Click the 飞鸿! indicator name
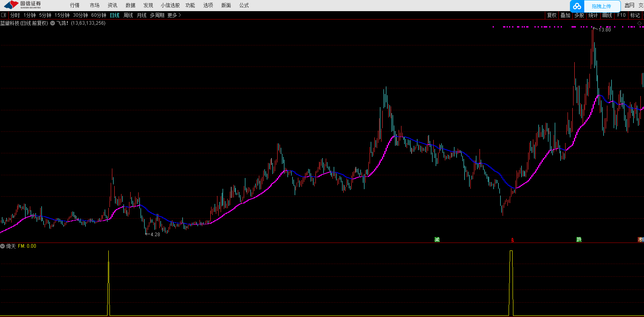 coord(63,23)
